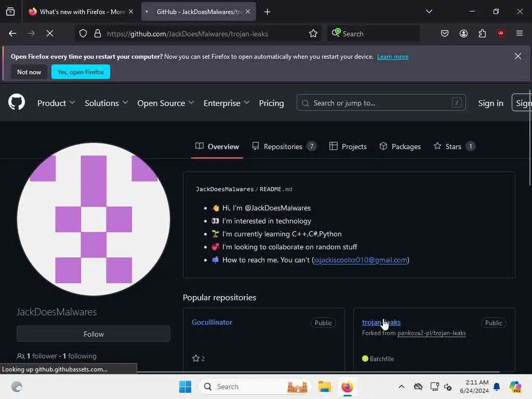The height and width of the screenshot is (399, 532).
Task: Open the GitHub logo home link
Action: click(17, 102)
